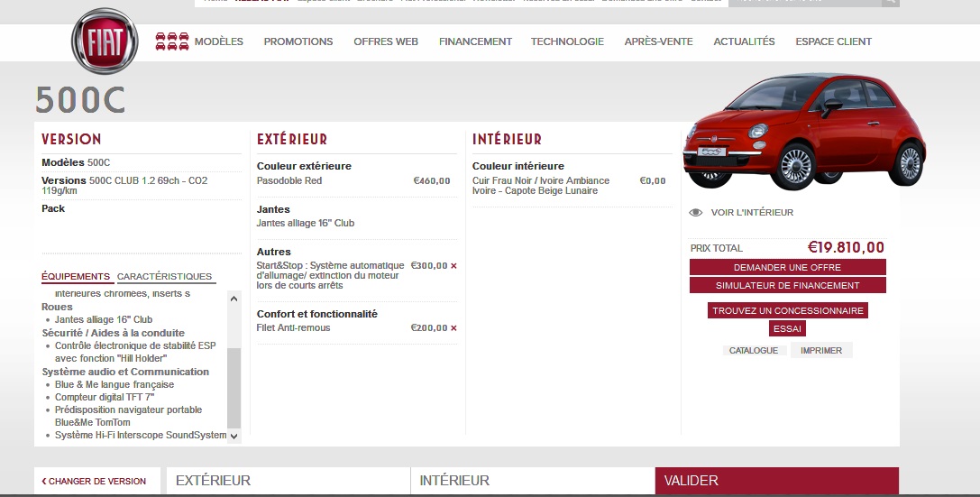The image size is (980, 497).
Task: Open the Modèles menu
Action: tap(219, 41)
